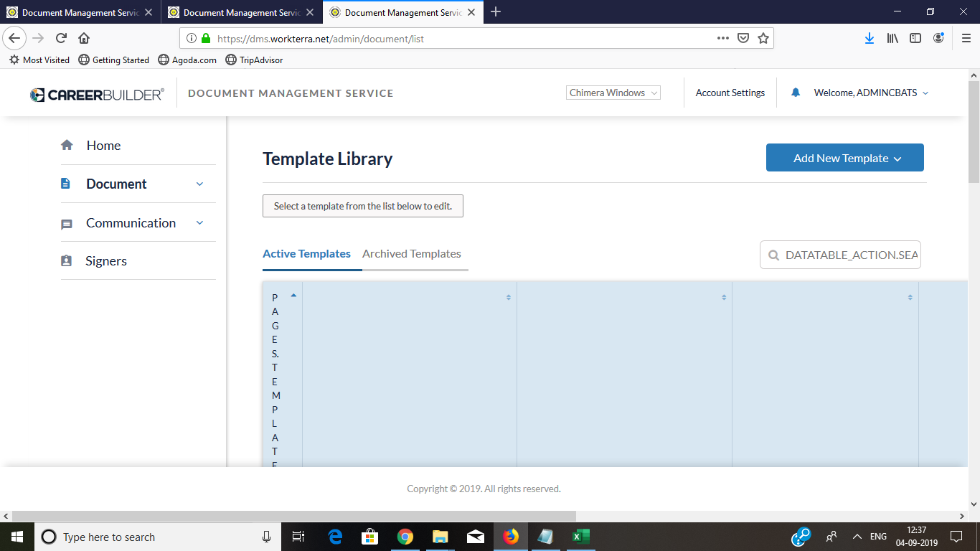Switch to the Archived Templates tab
The height and width of the screenshot is (551, 980).
click(x=411, y=254)
